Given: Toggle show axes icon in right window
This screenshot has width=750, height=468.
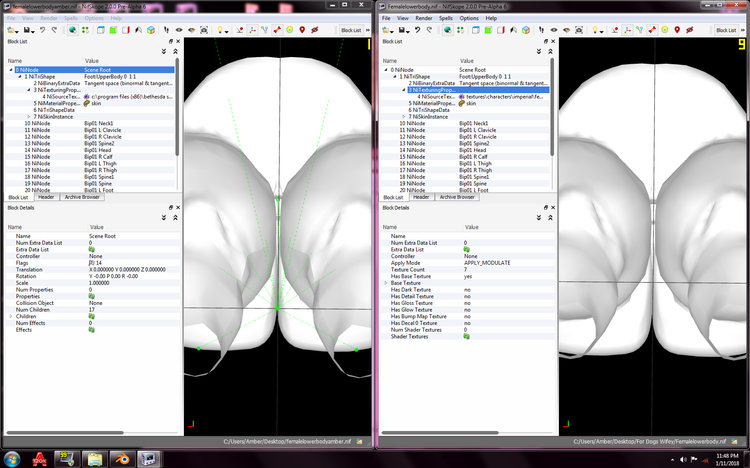Looking at the screenshot, I should (x=627, y=30).
